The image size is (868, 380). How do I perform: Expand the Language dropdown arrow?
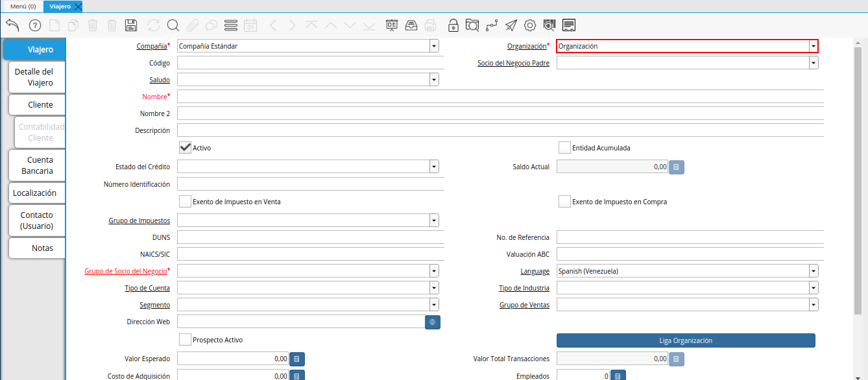click(813, 271)
